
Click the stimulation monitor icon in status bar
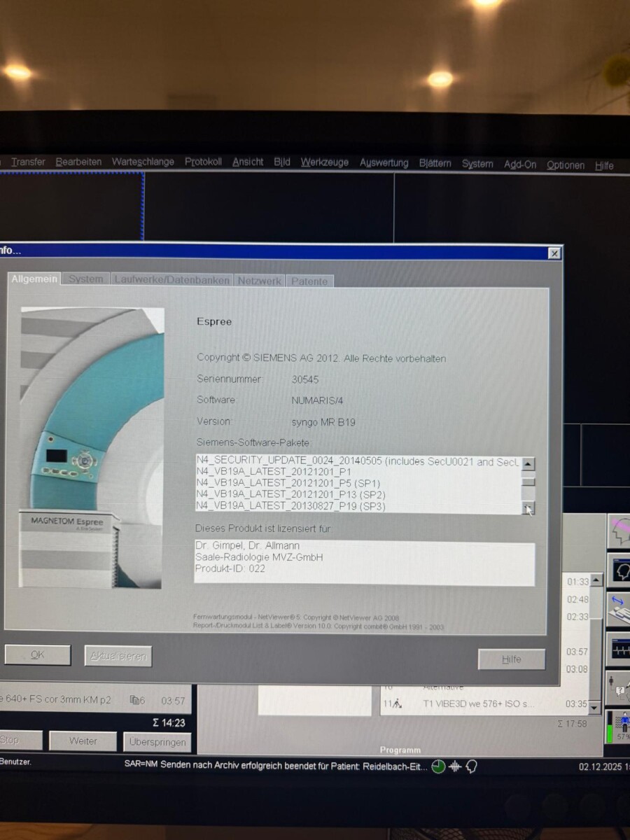[454, 766]
